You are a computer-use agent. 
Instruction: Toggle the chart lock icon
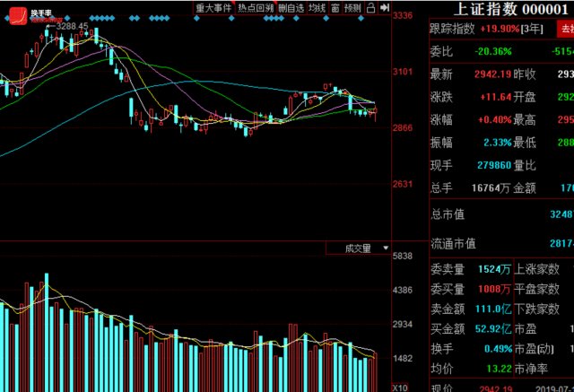coord(370,8)
